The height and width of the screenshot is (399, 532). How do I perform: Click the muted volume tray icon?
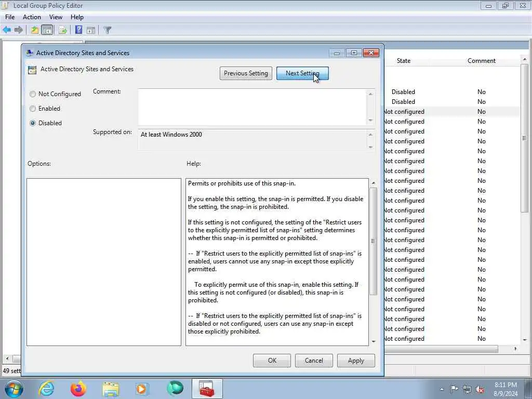click(x=480, y=389)
